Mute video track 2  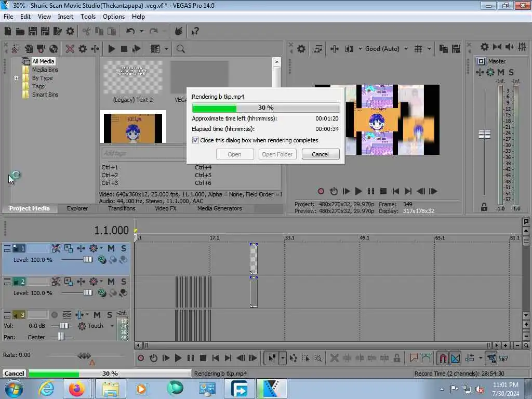pyautogui.click(x=111, y=282)
